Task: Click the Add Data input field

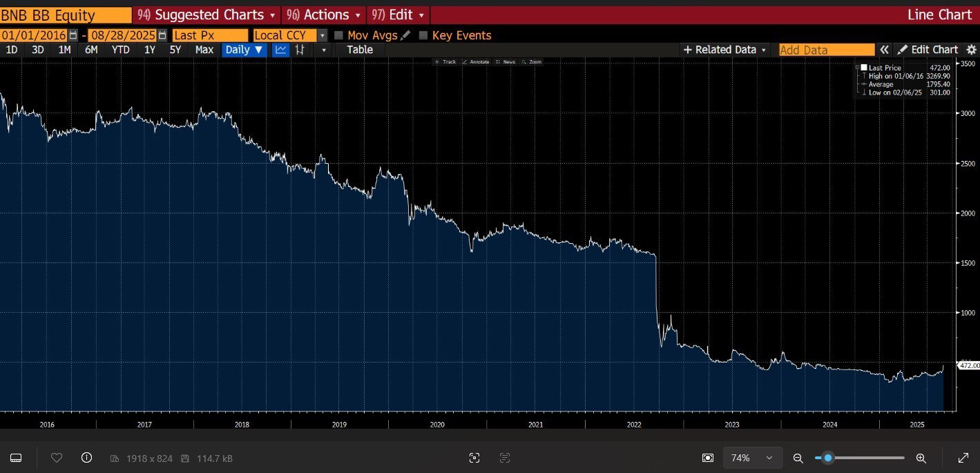Action: 826,50
